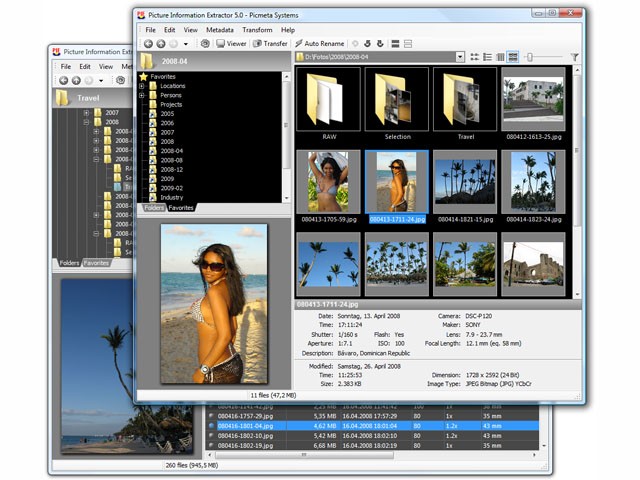Collapse the 2008 folder in rear window tree
The height and width of the screenshot is (480, 640).
[x=86, y=122]
